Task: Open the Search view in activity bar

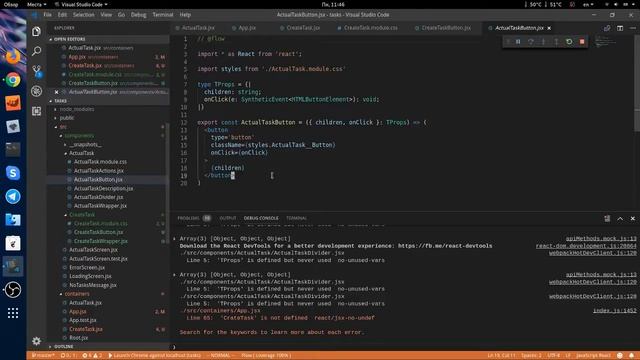Action: tap(36, 51)
